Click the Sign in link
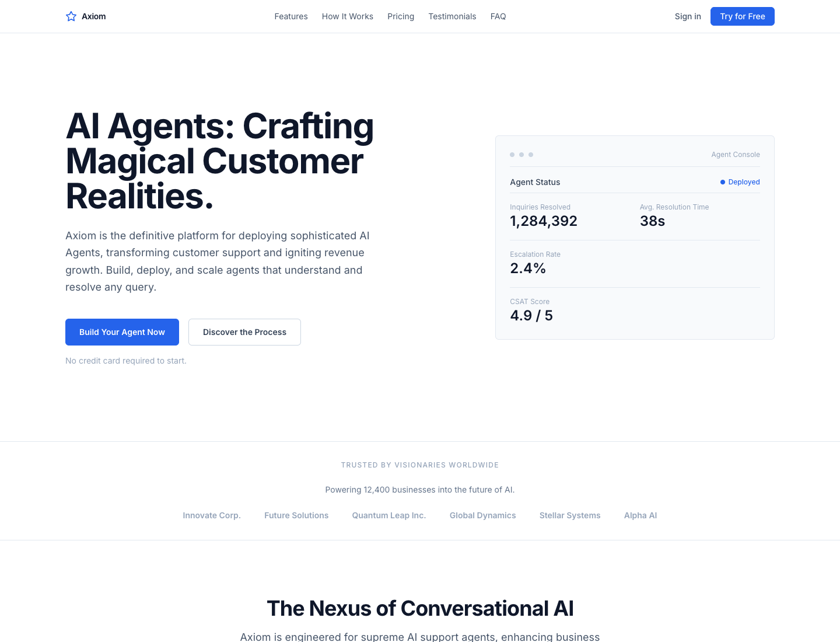Image resolution: width=840 pixels, height=642 pixels. pyautogui.click(x=688, y=16)
